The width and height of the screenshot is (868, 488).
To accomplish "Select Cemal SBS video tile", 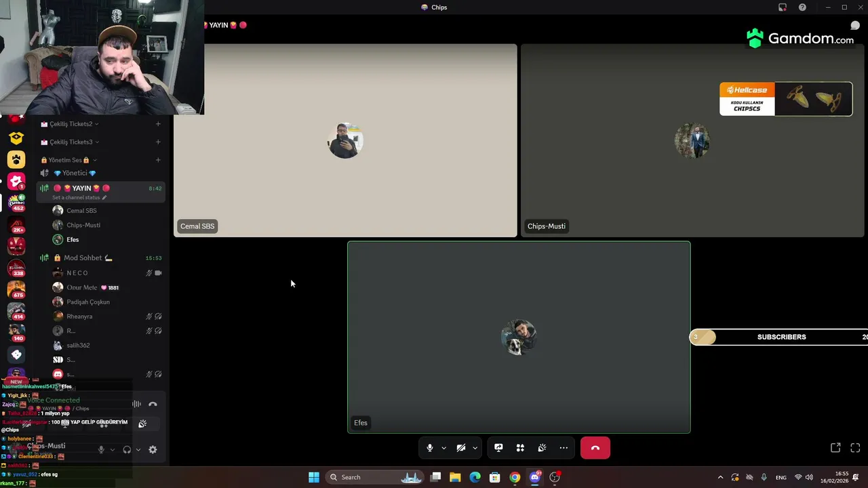I will (x=345, y=141).
